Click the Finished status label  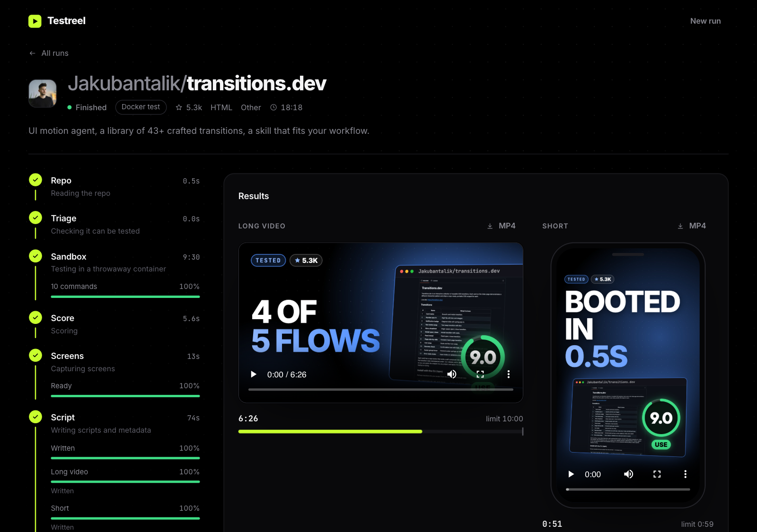[91, 108]
